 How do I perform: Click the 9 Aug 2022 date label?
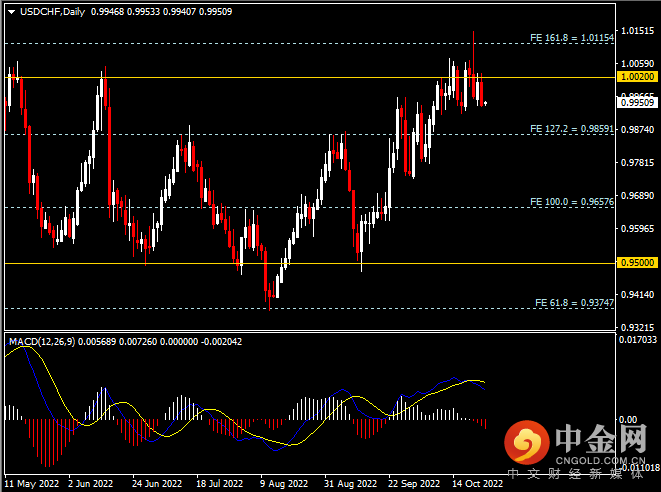point(284,484)
